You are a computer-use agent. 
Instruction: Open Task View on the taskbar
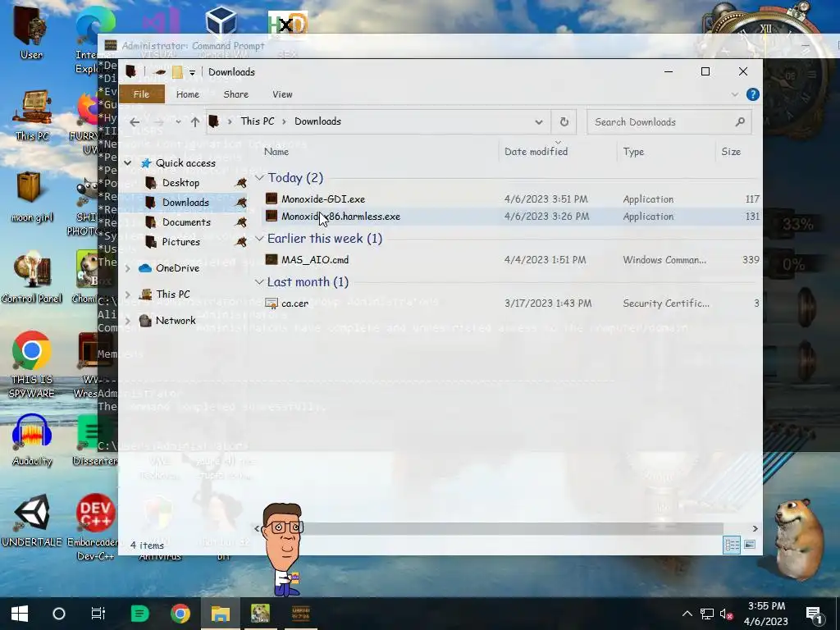[98, 614]
